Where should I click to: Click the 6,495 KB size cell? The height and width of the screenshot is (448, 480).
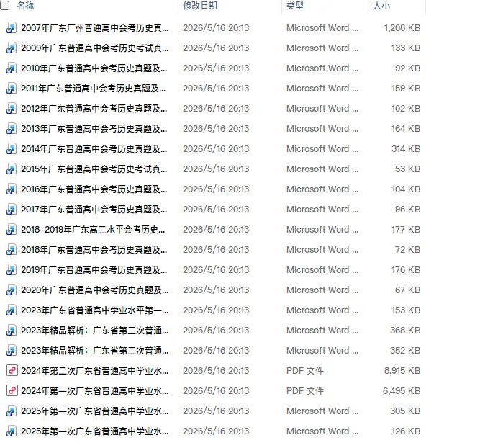(x=402, y=391)
